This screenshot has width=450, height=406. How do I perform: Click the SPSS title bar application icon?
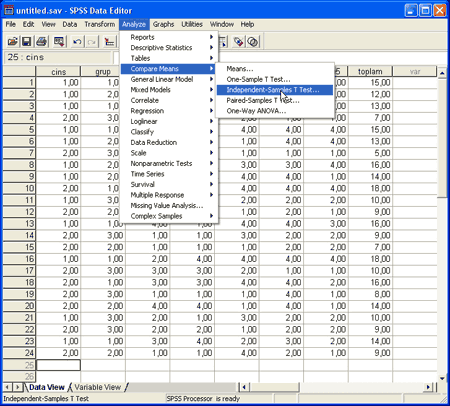(x=9, y=10)
